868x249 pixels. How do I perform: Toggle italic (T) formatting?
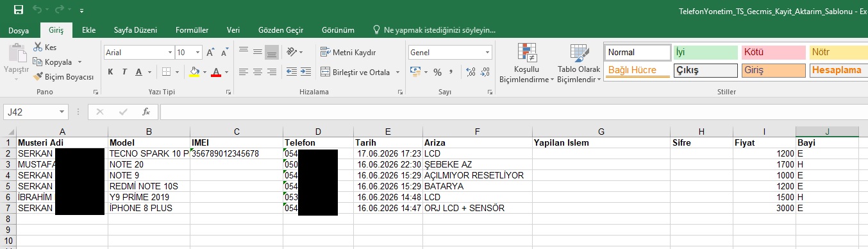click(x=124, y=72)
